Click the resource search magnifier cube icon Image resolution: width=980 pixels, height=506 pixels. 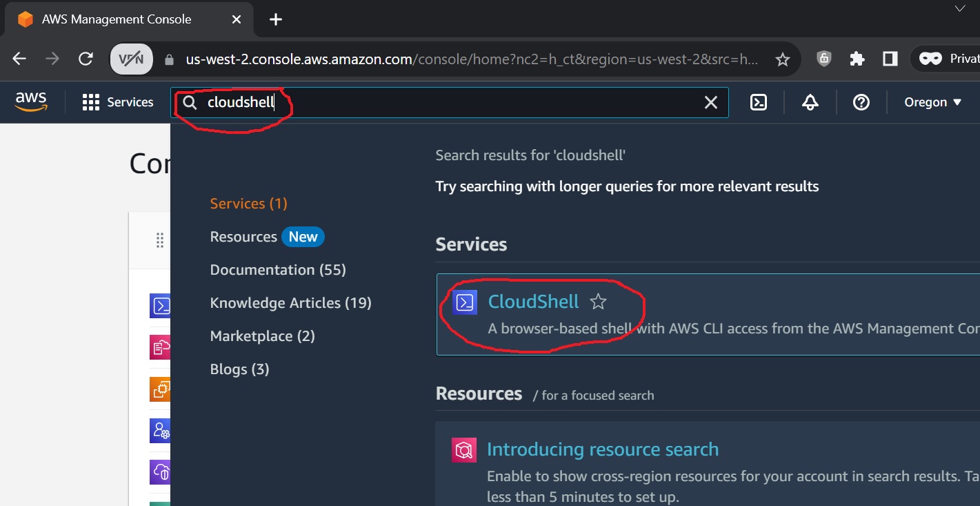click(464, 450)
